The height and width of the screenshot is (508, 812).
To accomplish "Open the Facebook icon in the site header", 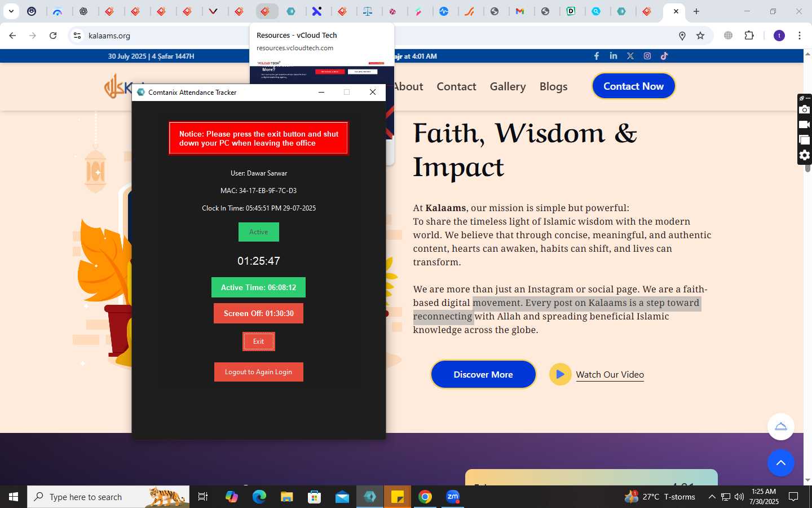I will pos(597,56).
